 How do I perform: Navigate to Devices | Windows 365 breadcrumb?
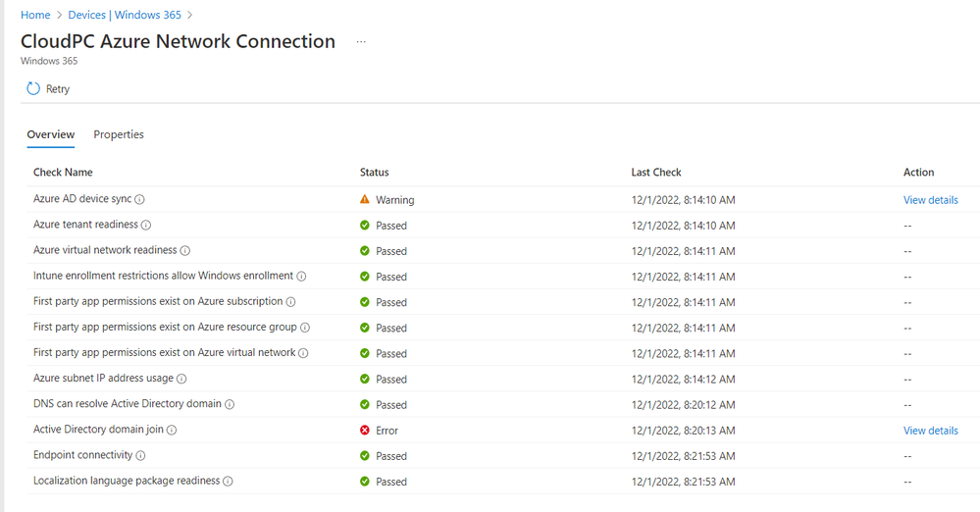point(126,16)
